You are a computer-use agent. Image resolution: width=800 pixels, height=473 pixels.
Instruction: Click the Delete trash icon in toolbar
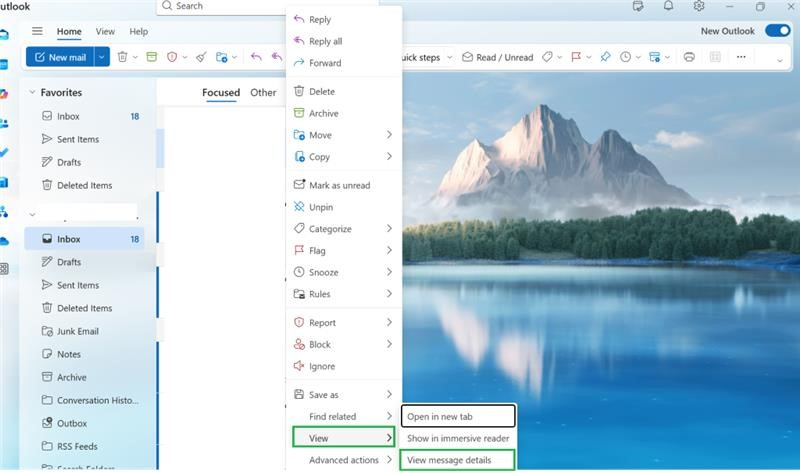click(122, 57)
